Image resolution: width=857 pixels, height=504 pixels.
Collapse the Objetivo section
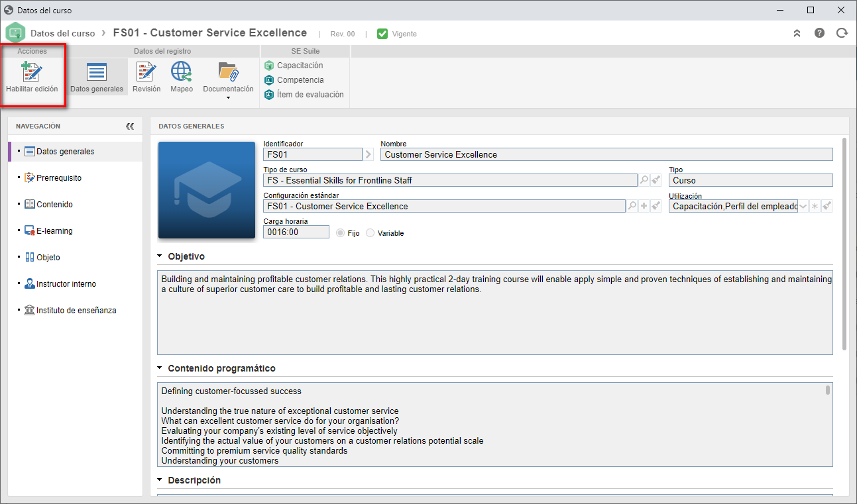[x=160, y=256]
